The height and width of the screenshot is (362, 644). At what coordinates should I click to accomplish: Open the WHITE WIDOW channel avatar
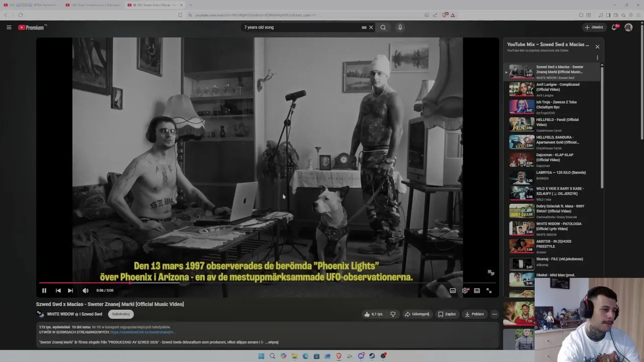click(40, 314)
